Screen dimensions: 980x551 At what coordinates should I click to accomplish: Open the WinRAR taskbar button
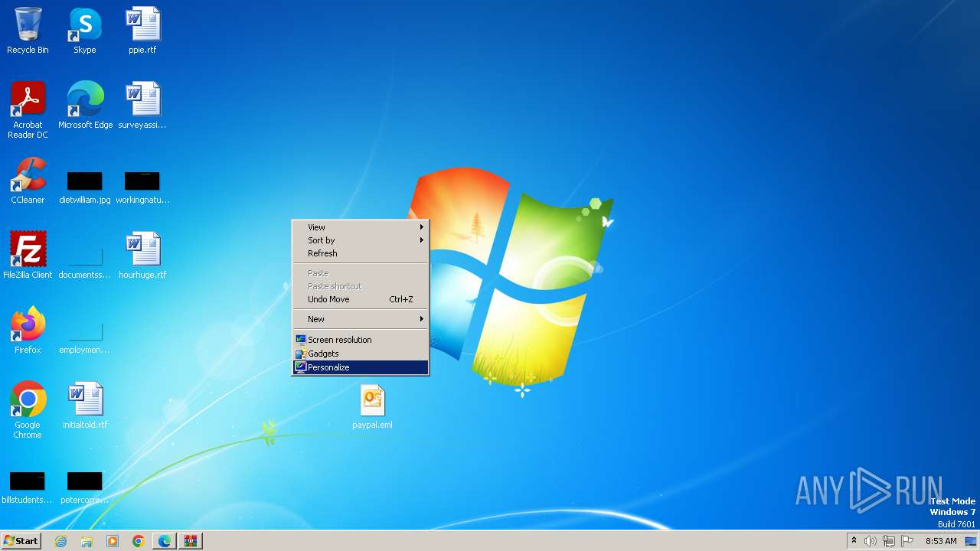(191, 541)
